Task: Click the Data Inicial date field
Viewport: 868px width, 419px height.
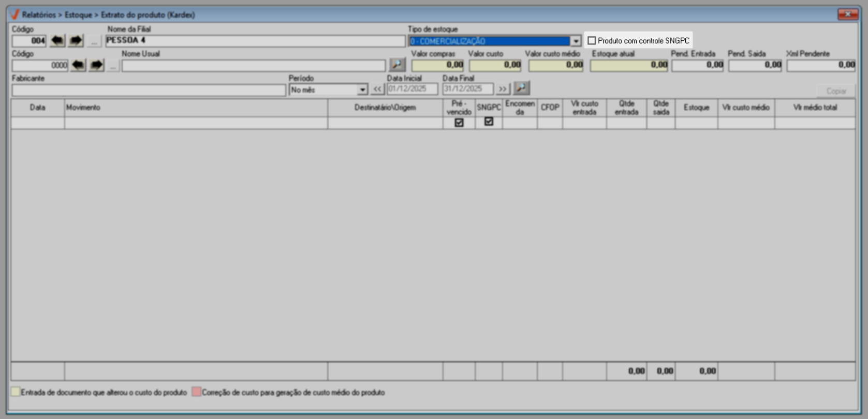Action: (413, 89)
